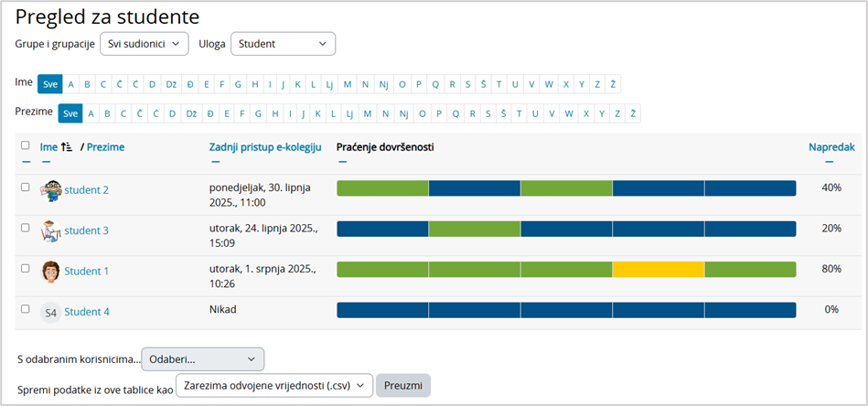
Task: Tick the checkbox for Student 4
Action: coord(26,309)
